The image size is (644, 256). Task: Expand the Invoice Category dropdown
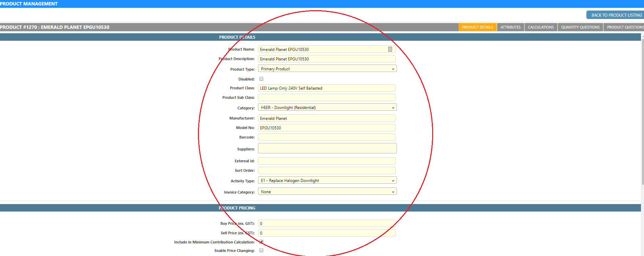[327, 192]
